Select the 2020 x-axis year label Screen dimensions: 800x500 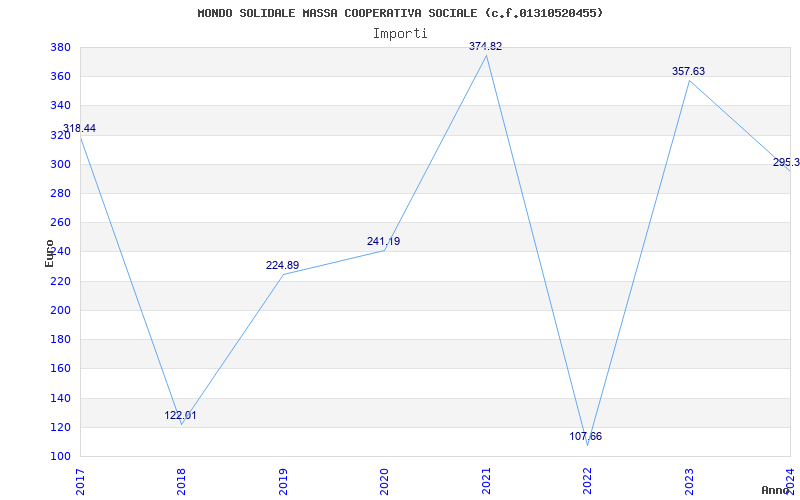384,482
